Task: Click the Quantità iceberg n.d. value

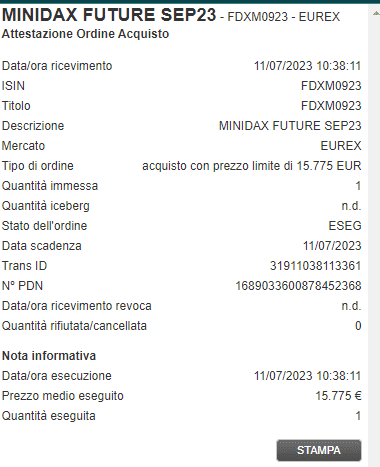Action: pyautogui.click(x=351, y=206)
